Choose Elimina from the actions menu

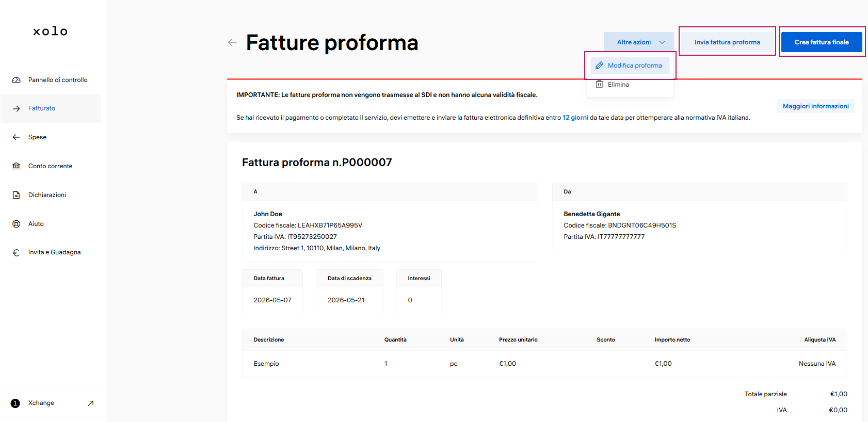(630, 85)
